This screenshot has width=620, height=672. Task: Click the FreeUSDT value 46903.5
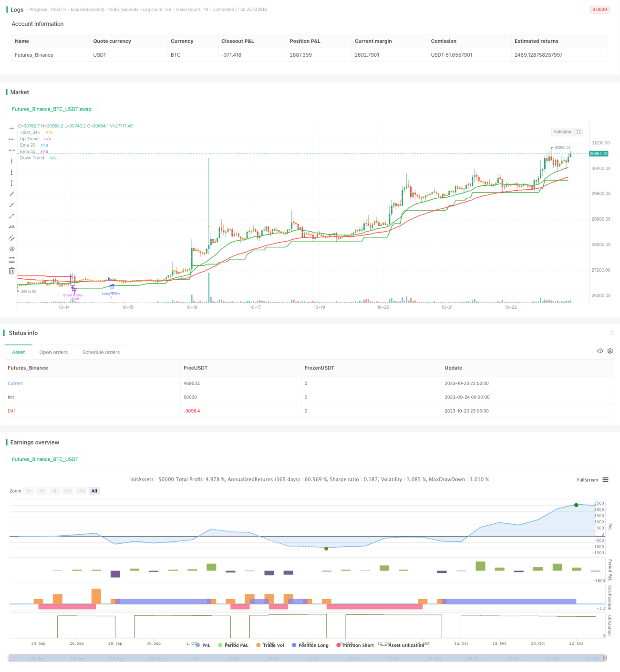tap(192, 383)
